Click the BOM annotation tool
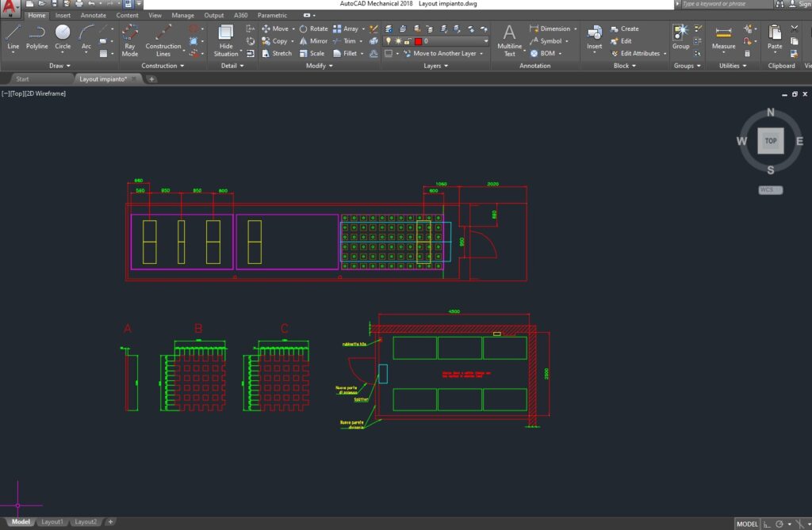Image resolution: width=812 pixels, height=530 pixels. 542,53
